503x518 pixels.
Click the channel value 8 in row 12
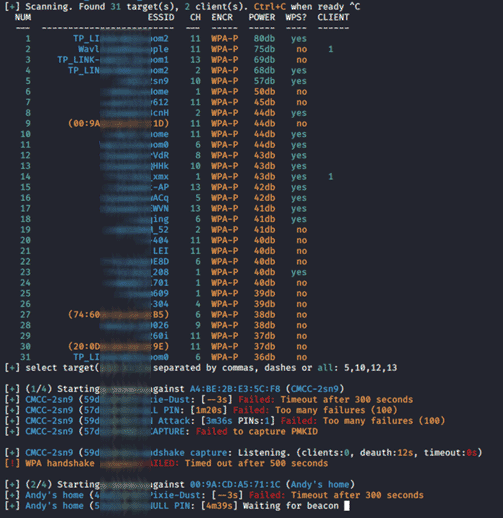[198, 155]
